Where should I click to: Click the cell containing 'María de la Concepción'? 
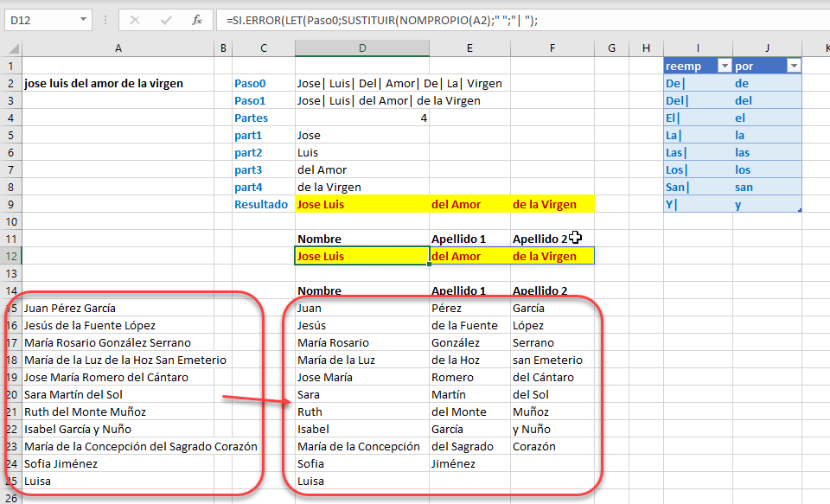[x=363, y=446]
